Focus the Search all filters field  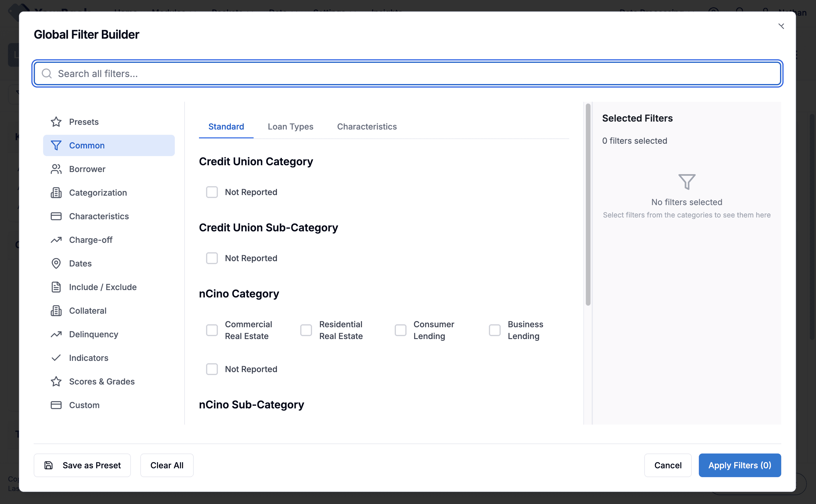click(407, 73)
